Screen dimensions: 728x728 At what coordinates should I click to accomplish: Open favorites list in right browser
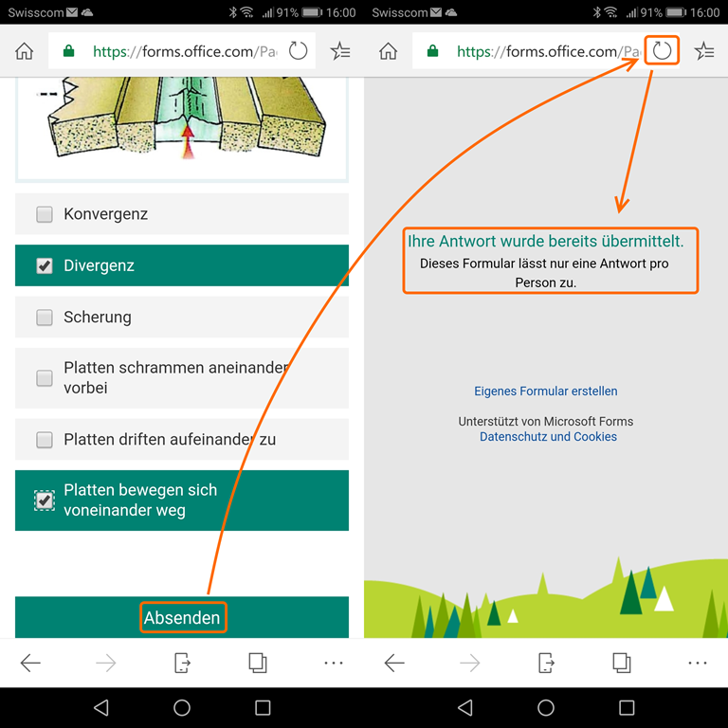click(703, 51)
